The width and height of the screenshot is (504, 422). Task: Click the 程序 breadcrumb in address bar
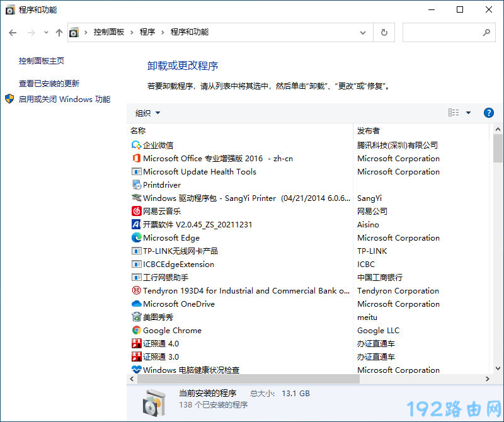click(147, 32)
